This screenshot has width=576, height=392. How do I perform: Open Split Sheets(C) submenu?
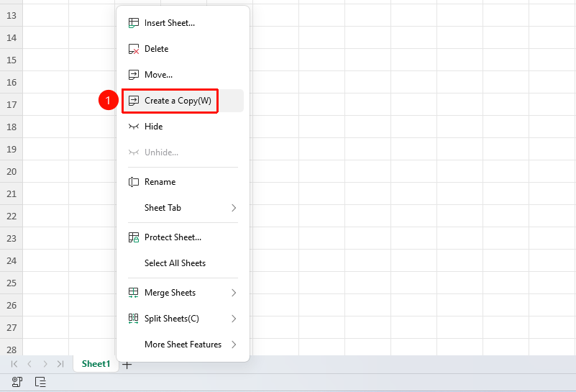(183, 319)
